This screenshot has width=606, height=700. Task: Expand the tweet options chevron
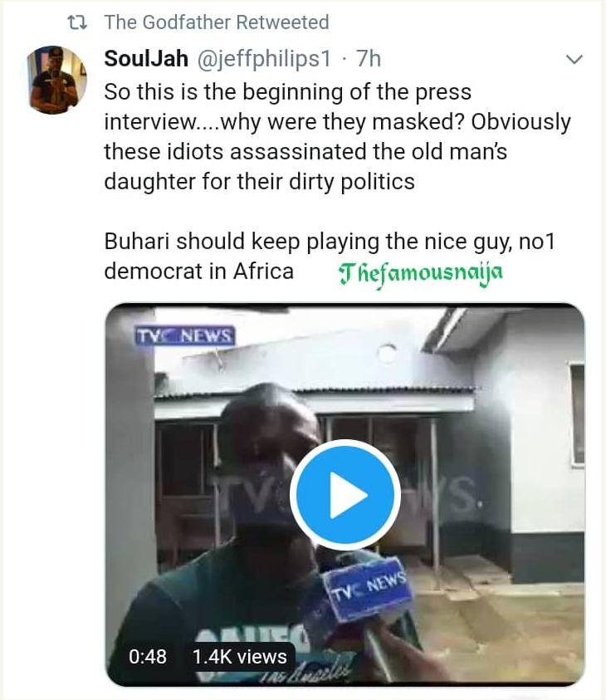click(x=574, y=60)
